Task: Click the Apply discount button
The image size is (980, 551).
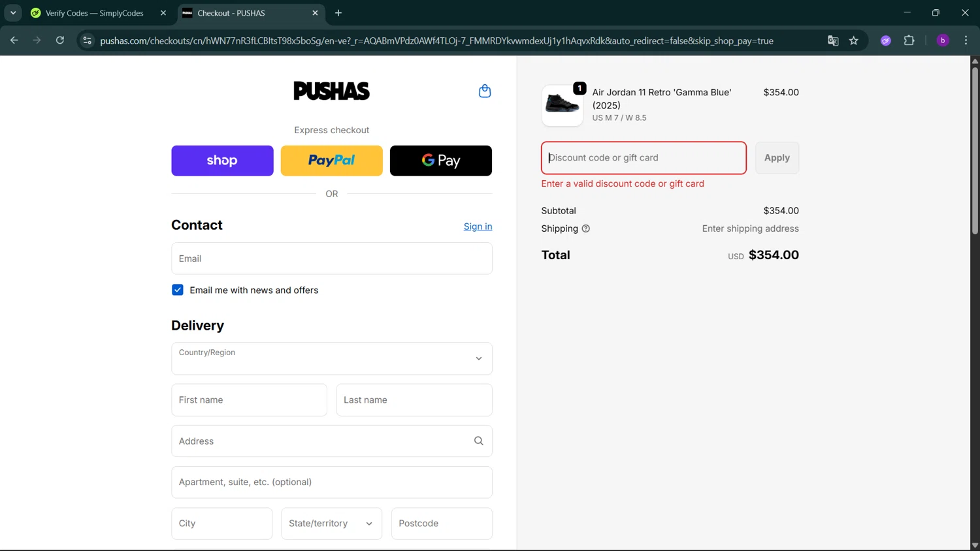Action: pyautogui.click(x=777, y=158)
